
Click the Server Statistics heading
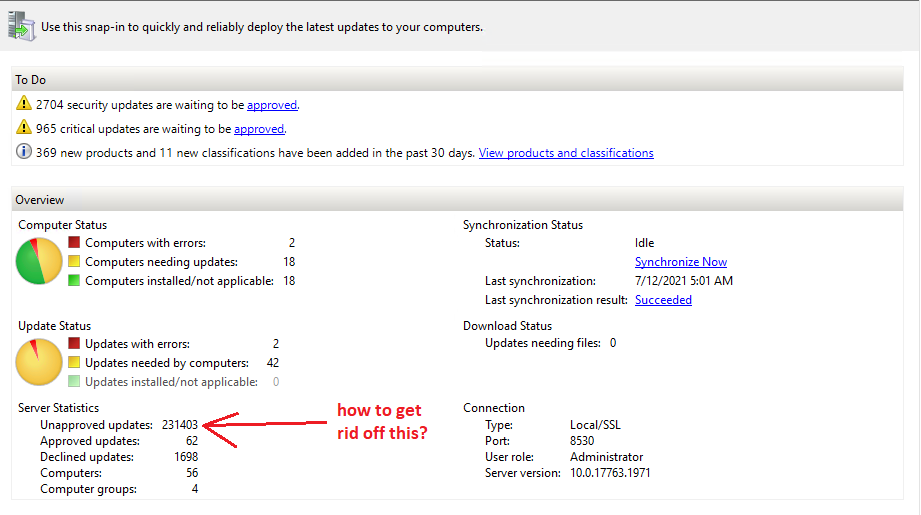coord(58,408)
